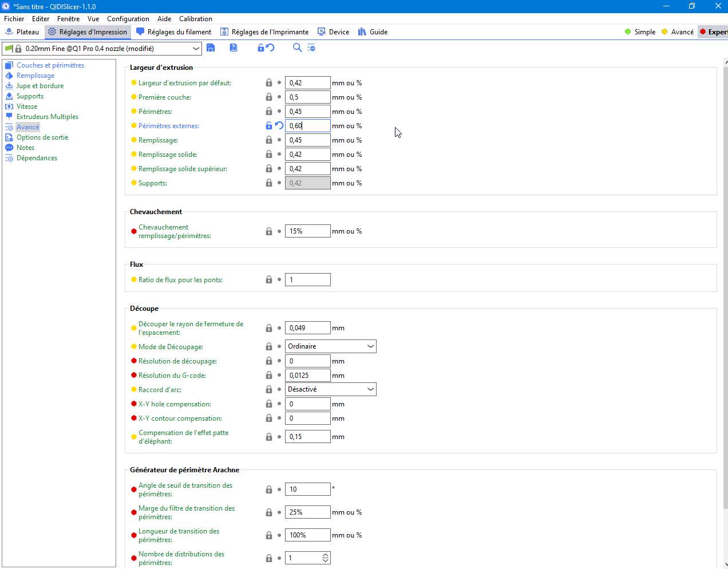Open the Calibration menu

[x=196, y=19]
